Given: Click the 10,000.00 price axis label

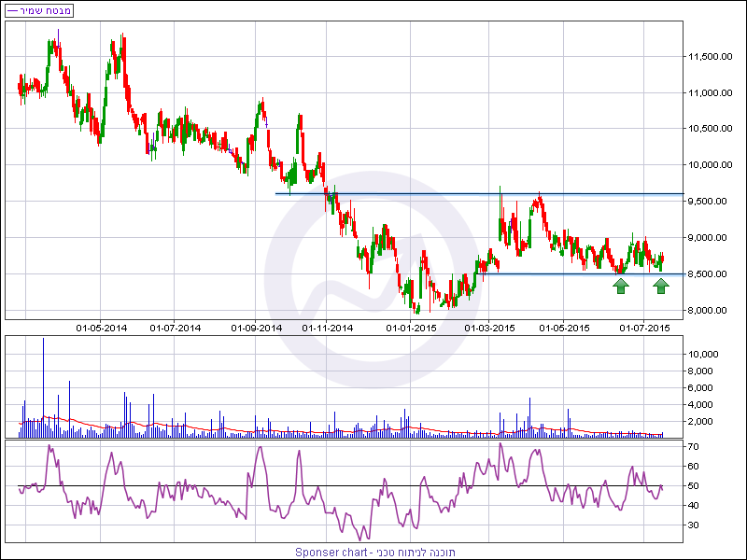Looking at the screenshot, I should tap(709, 165).
